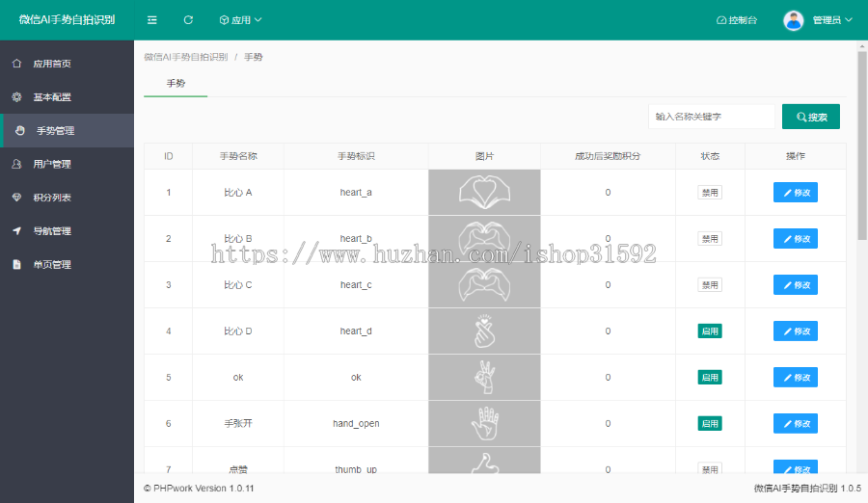The height and width of the screenshot is (503, 868).
Task: Toggle the 启用 status of 手张开
Action: point(710,423)
